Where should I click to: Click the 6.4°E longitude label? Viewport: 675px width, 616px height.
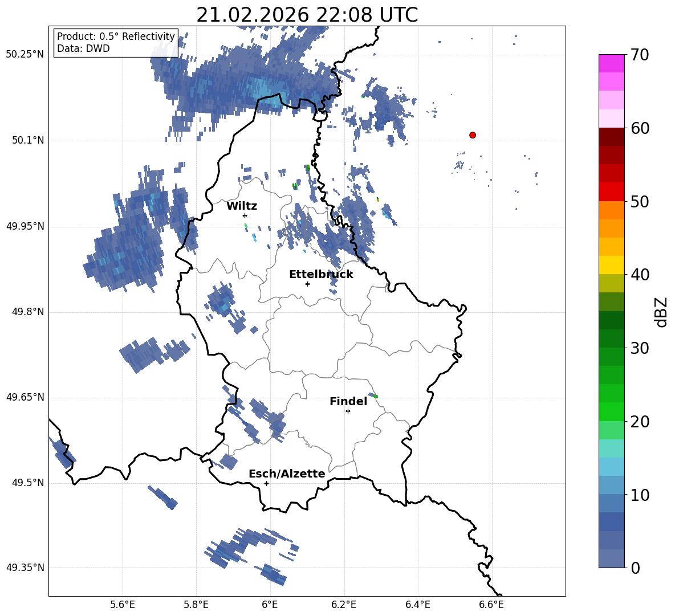[x=417, y=605]
